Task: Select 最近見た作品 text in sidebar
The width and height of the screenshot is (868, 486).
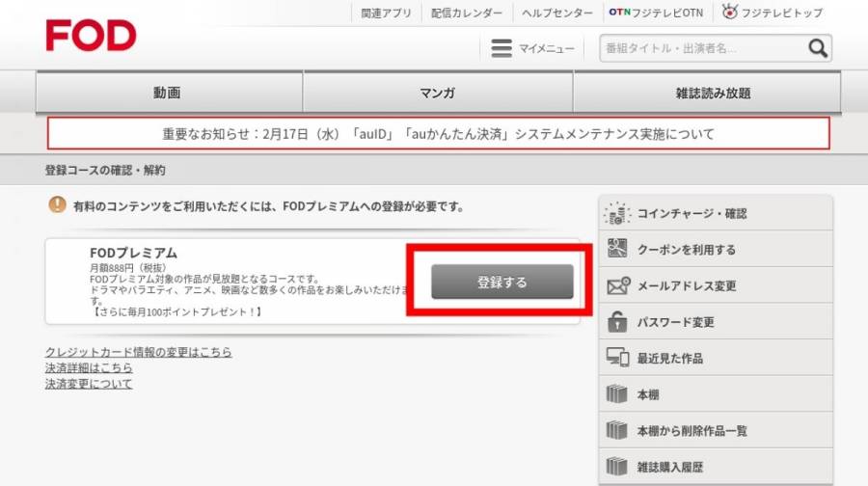Action: [x=670, y=358]
